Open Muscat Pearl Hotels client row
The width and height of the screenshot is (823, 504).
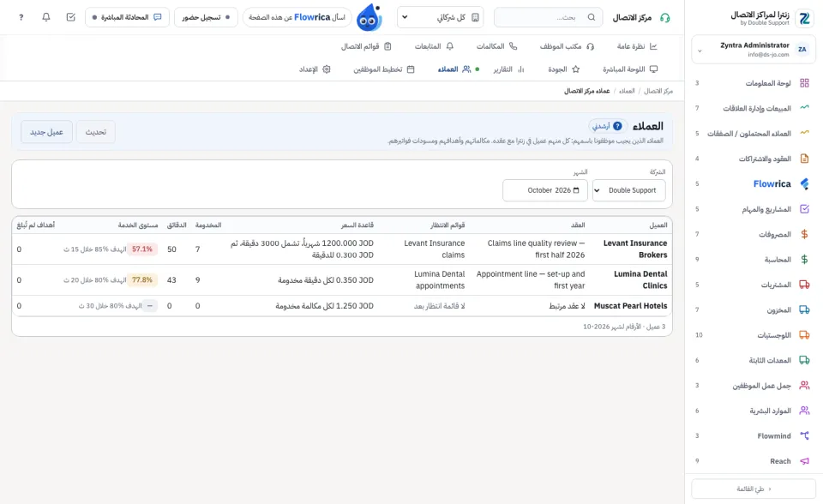tap(342, 305)
